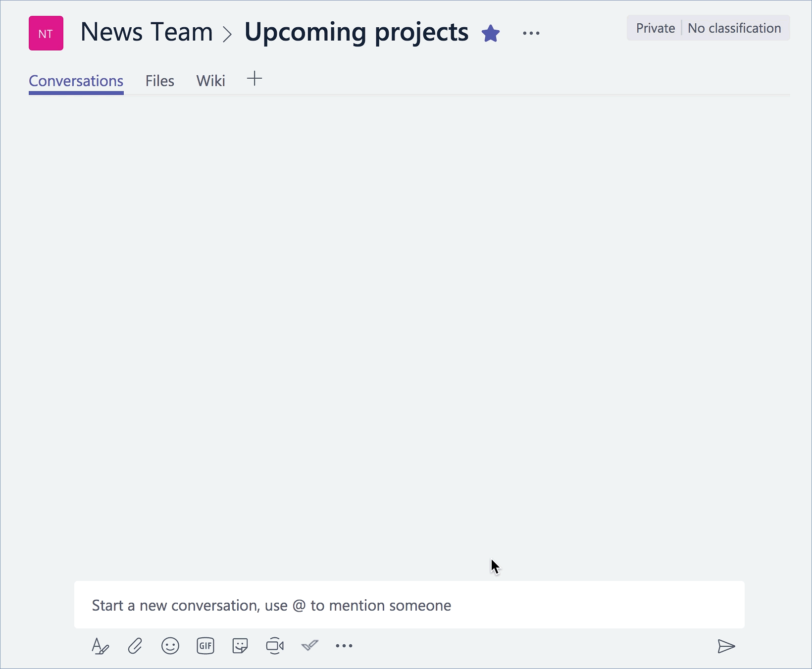Click the Private label badge
The height and width of the screenshot is (669, 812).
(x=656, y=28)
